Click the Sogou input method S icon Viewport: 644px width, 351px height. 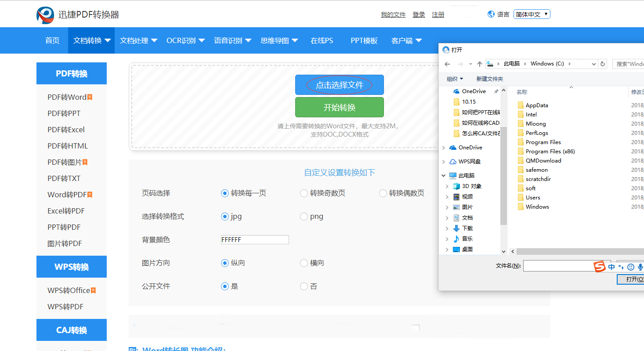coord(600,267)
